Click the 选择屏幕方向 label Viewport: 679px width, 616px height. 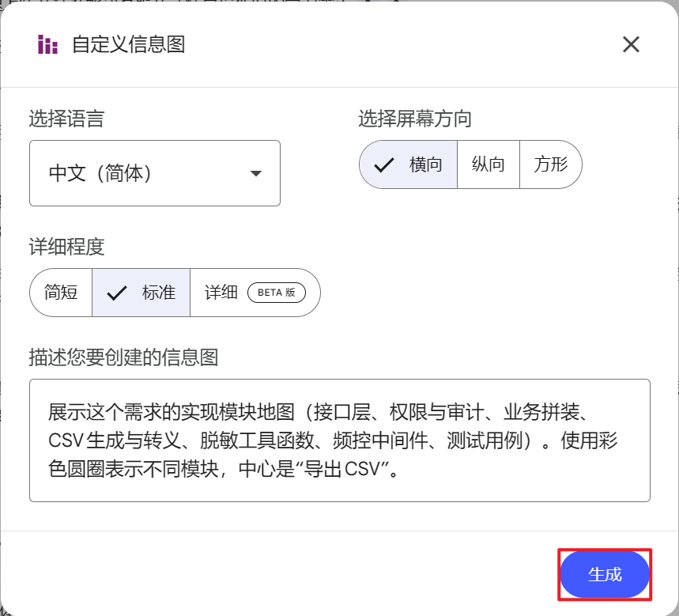click(415, 119)
